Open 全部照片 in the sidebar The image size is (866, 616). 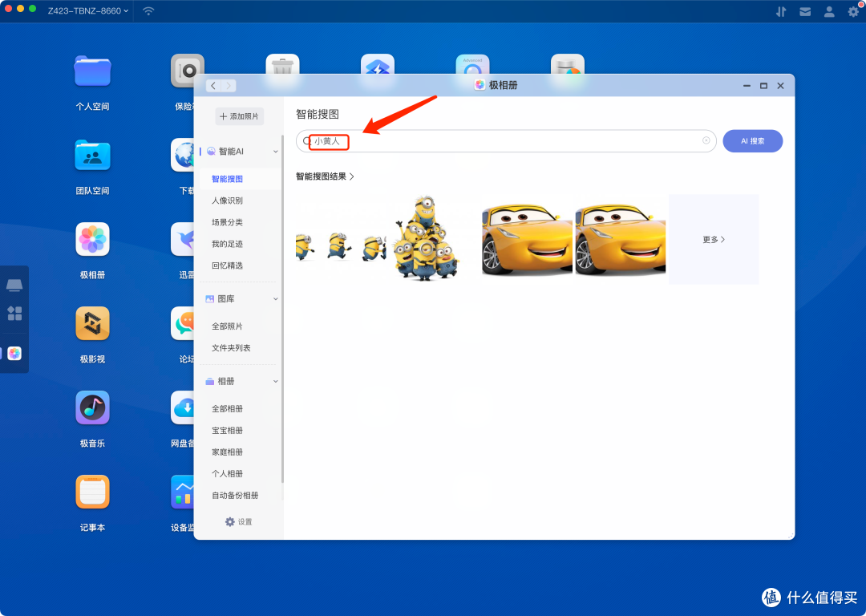click(x=227, y=326)
